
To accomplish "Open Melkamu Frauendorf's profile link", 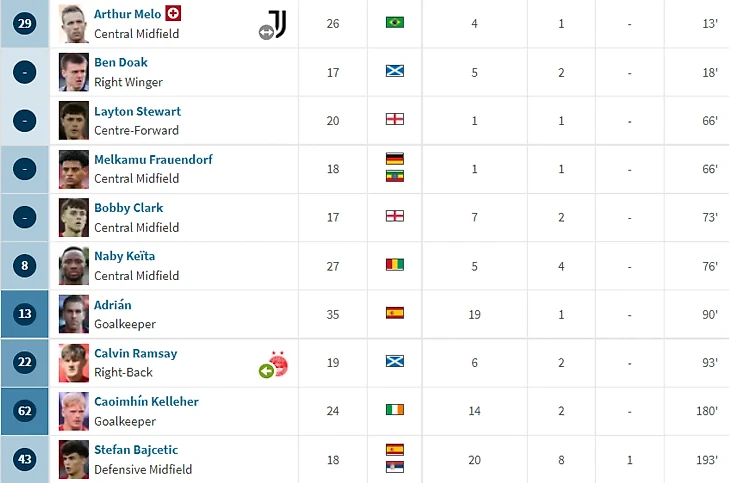I will (x=153, y=159).
